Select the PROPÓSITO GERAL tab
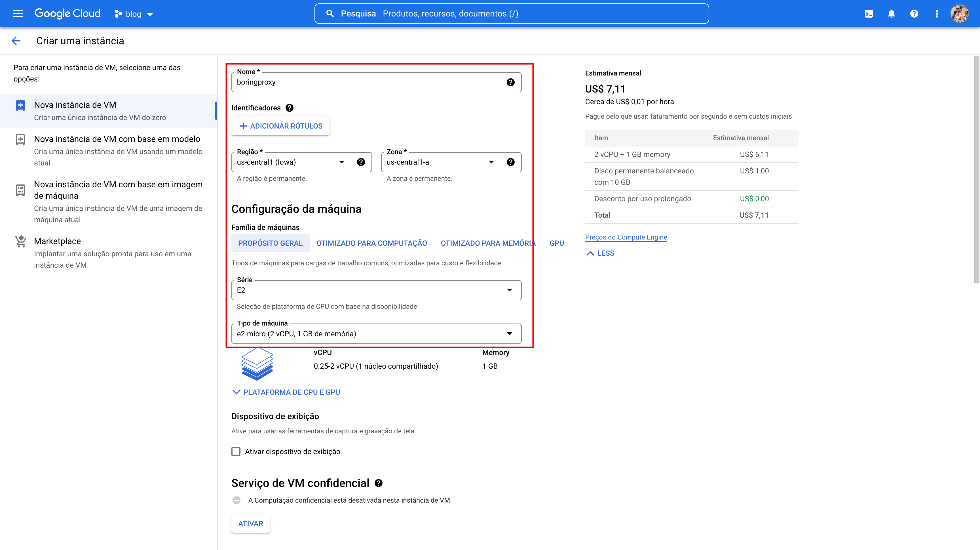The width and height of the screenshot is (980, 550). click(x=270, y=243)
